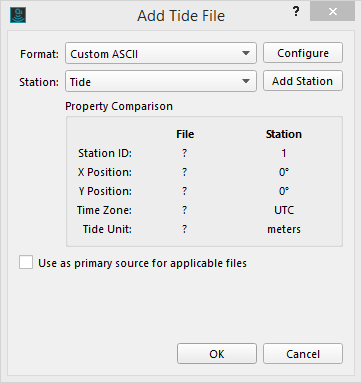Click the Station ID file question mark
This screenshot has width=362, height=383.
[185, 153]
